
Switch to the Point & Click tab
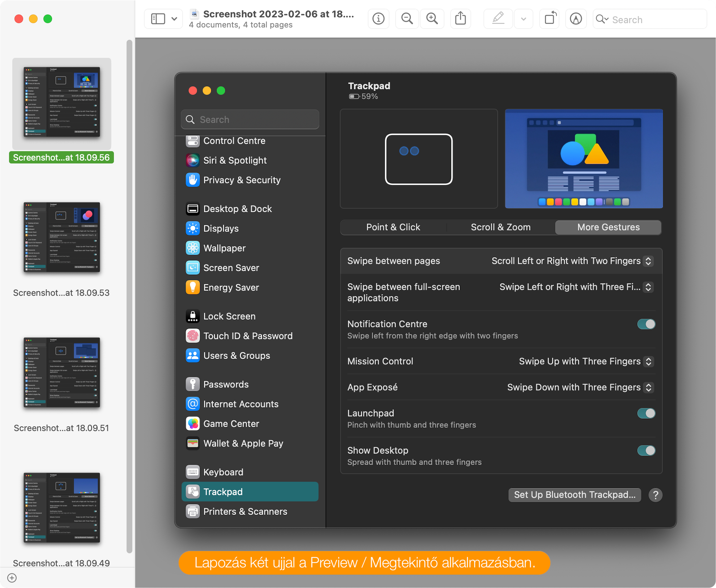393,227
